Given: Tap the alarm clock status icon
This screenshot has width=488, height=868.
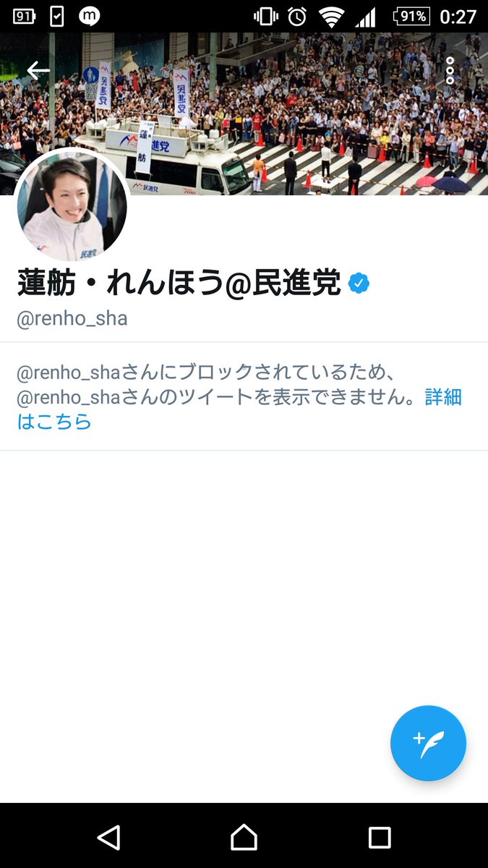Looking at the screenshot, I should [x=297, y=16].
